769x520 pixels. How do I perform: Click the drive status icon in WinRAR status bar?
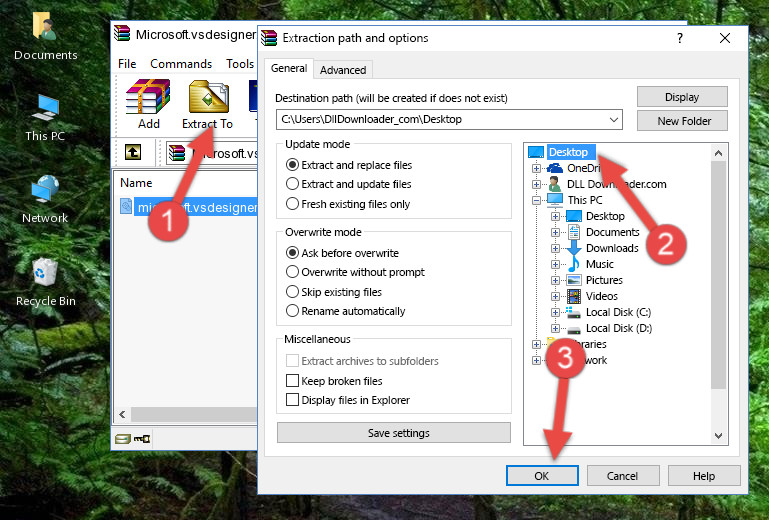point(123,439)
